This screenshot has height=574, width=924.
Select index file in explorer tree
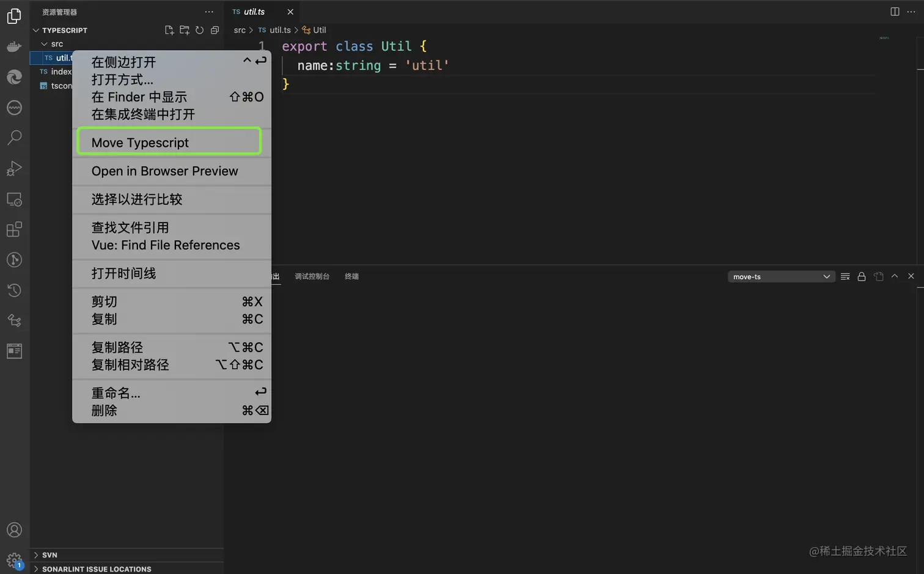(55, 72)
